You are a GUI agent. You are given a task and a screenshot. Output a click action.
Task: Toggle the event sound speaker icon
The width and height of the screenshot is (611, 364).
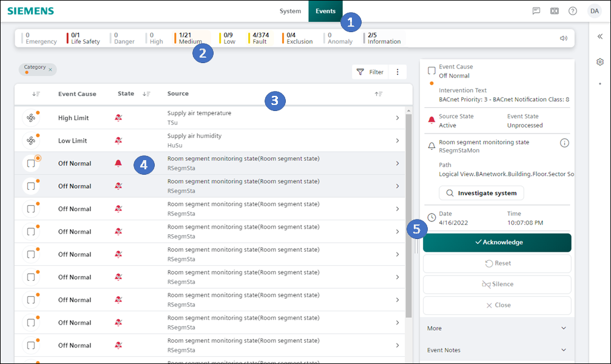[x=564, y=38]
